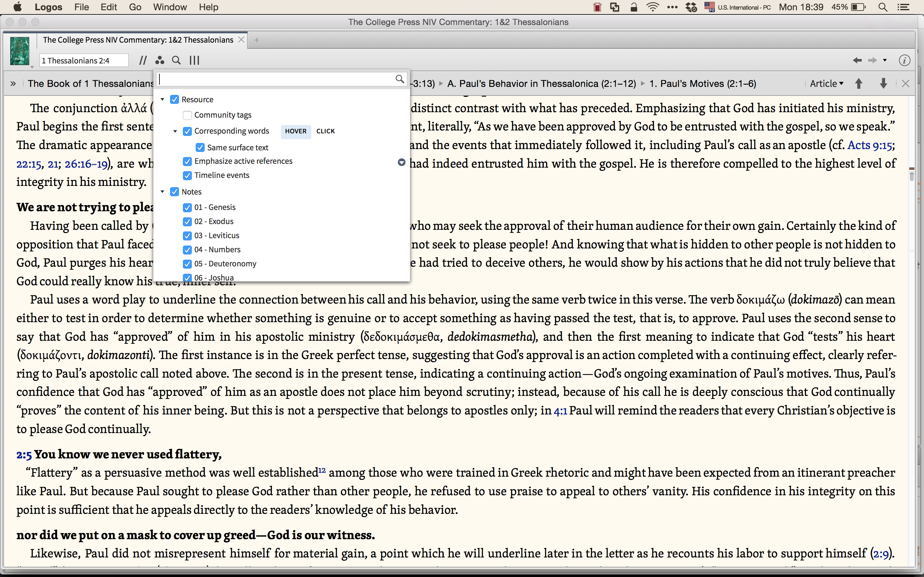Open the resource information panel
This screenshot has height=577, width=924.
tap(904, 60)
